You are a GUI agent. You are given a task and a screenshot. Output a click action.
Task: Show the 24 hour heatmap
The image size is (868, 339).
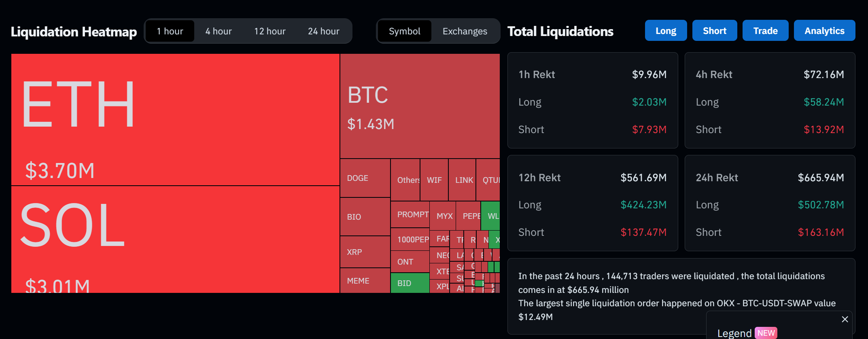click(324, 31)
